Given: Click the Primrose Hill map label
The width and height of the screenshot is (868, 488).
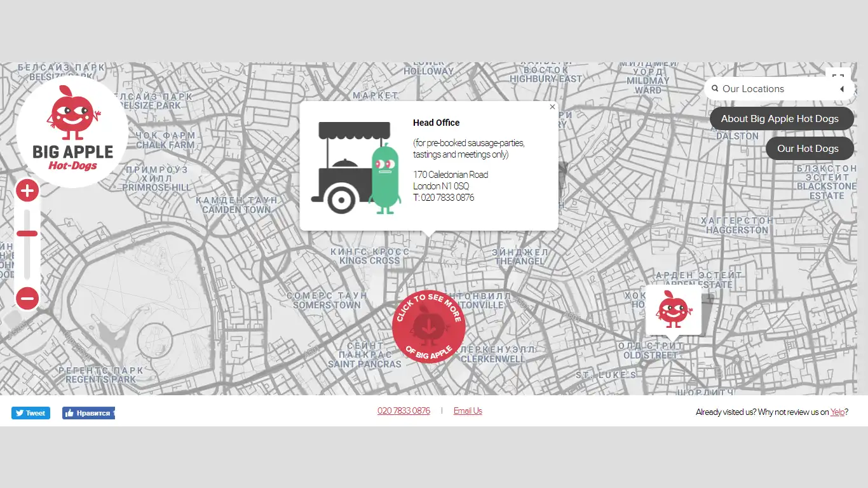Looking at the screenshot, I should pyautogui.click(x=156, y=178).
